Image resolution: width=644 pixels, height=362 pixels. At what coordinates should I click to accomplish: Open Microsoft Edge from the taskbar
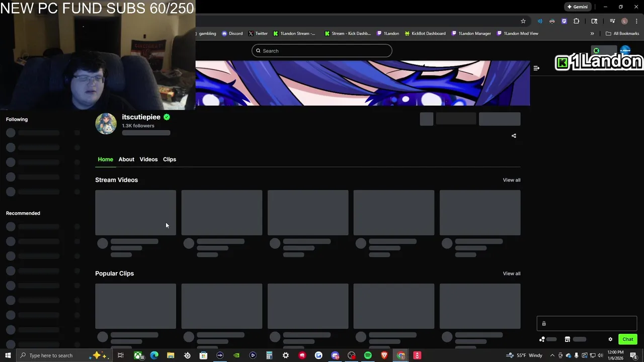pos(154,355)
